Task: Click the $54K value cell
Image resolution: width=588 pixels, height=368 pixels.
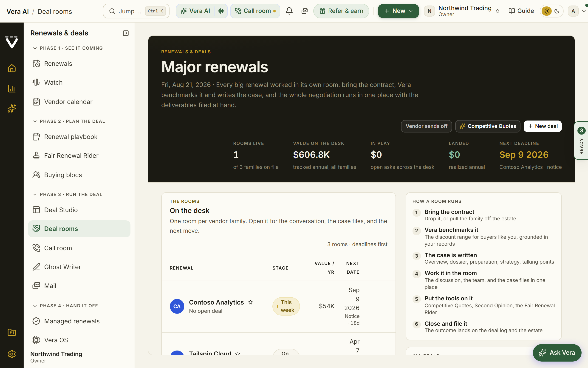Action: click(x=327, y=306)
